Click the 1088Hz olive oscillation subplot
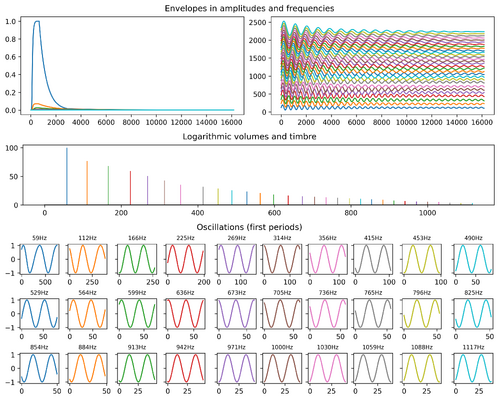Viewport: 499px width, 400px height. point(422,368)
